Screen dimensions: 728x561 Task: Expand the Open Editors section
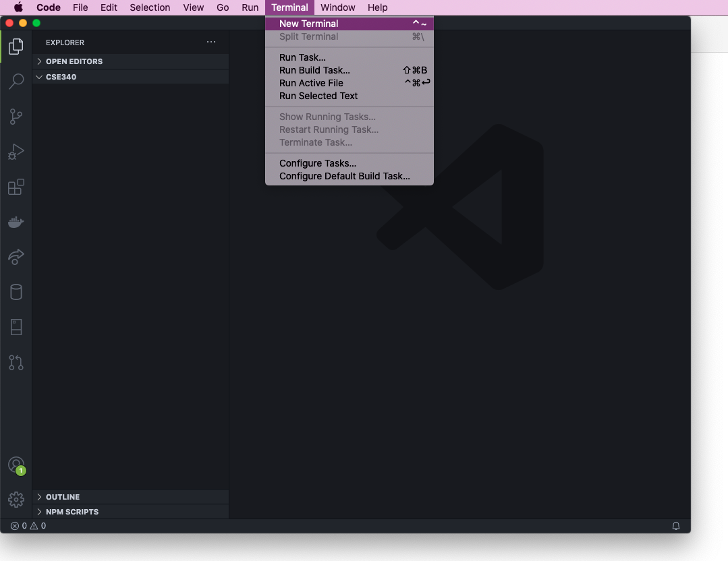coord(130,61)
